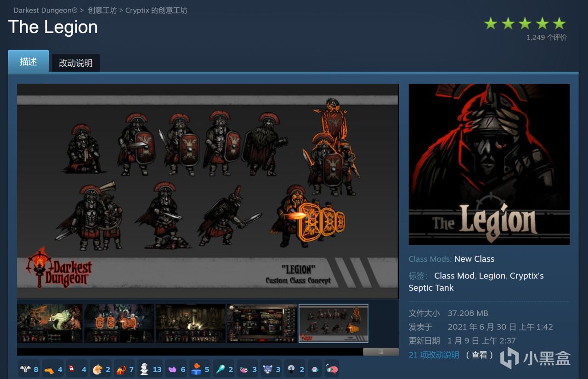Click the pink one-eyed blob award icon
The height and width of the screenshot is (379, 588).
tap(315, 369)
